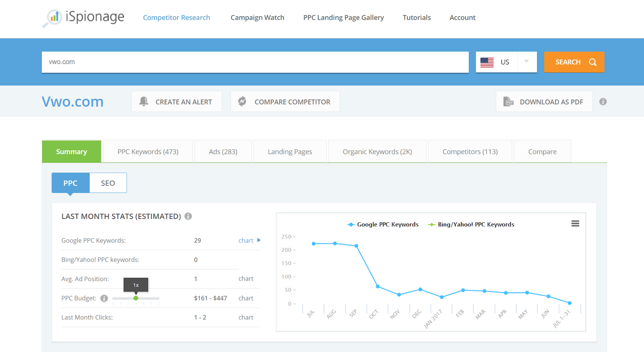The image size is (644, 352).
Task: Open Competitors (113) tab
Action: (x=470, y=151)
